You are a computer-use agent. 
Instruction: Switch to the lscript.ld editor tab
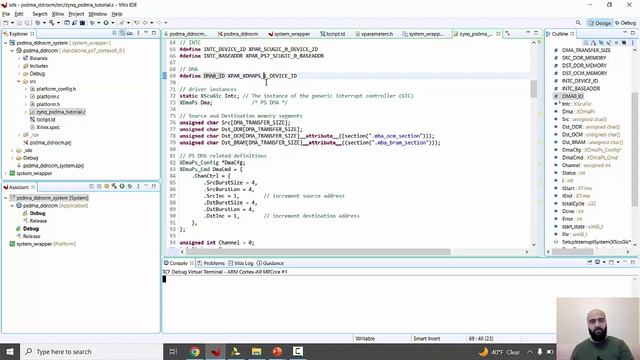coord(333,34)
